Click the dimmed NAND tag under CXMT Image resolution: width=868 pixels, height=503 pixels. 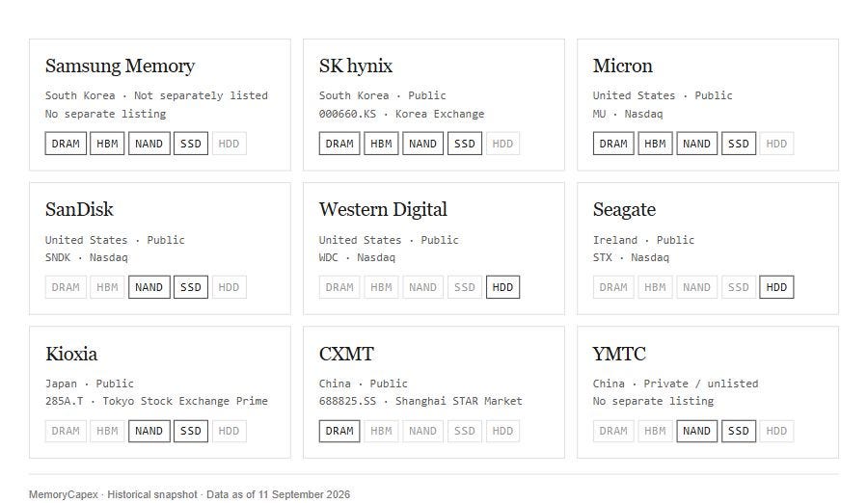tap(423, 431)
